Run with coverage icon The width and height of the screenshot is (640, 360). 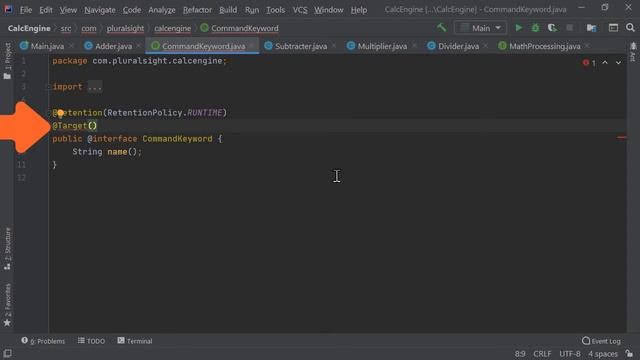click(552, 28)
